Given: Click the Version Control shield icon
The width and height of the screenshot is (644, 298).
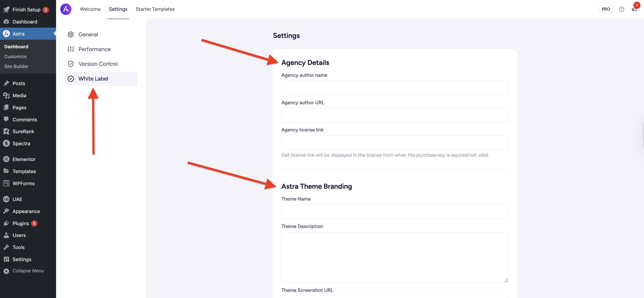Looking at the screenshot, I should pyautogui.click(x=71, y=64).
